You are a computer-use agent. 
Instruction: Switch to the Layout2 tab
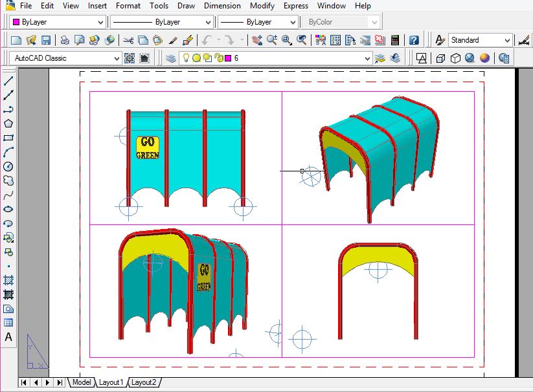click(143, 382)
